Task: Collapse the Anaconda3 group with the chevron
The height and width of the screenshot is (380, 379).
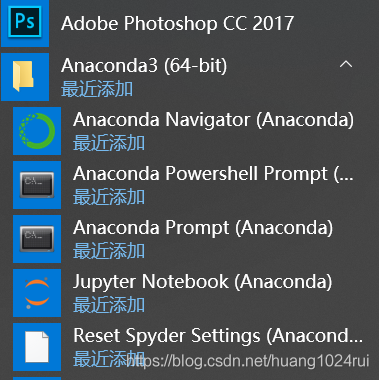Action: [346, 64]
